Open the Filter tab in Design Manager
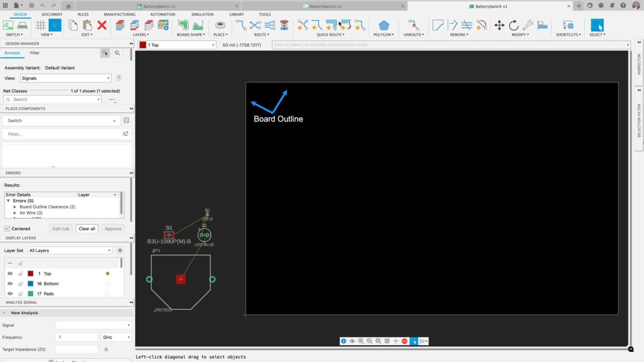This screenshot has width=644, height=362. point(34,53)
